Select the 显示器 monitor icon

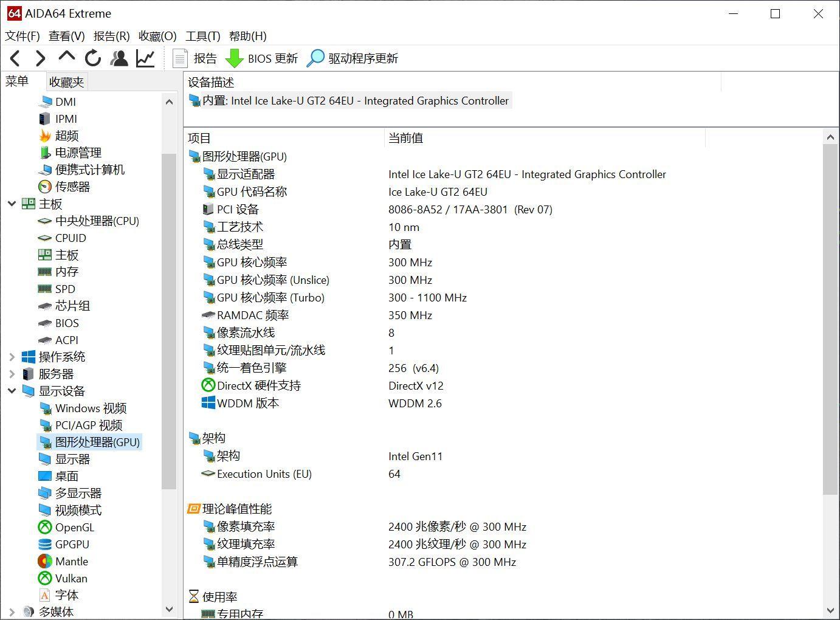(45, 459)
